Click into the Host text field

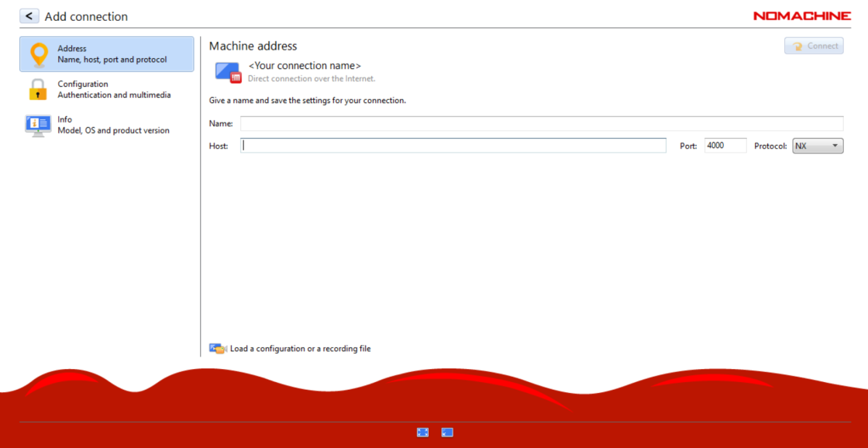click(x=453, y=146)
